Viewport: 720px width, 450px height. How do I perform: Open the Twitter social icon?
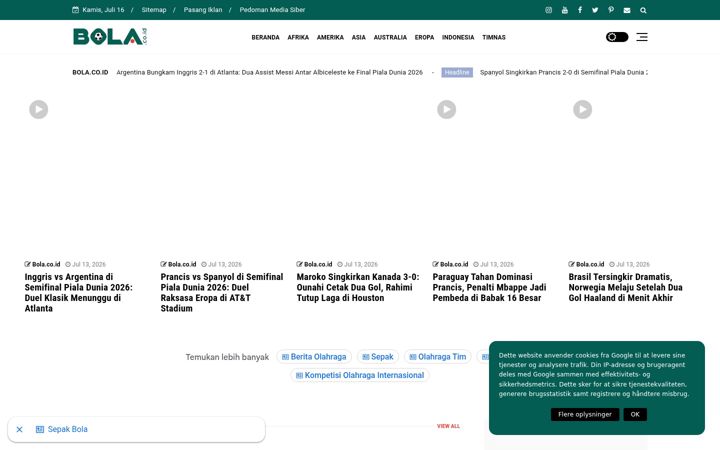595,10
